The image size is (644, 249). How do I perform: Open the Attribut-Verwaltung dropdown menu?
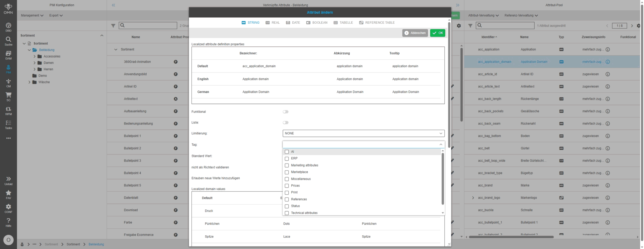[483, 15]
